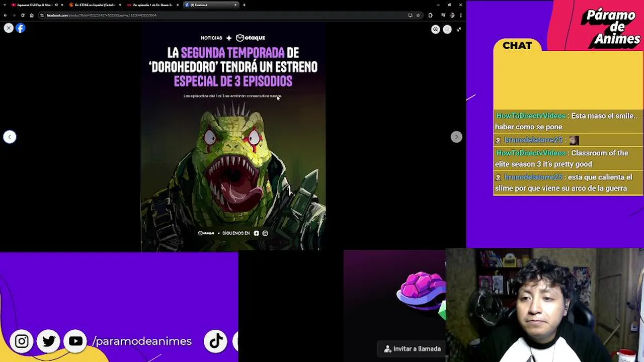Click the Invitar a llamada button
Screen dimensions: 644x362
click(412, 348)
